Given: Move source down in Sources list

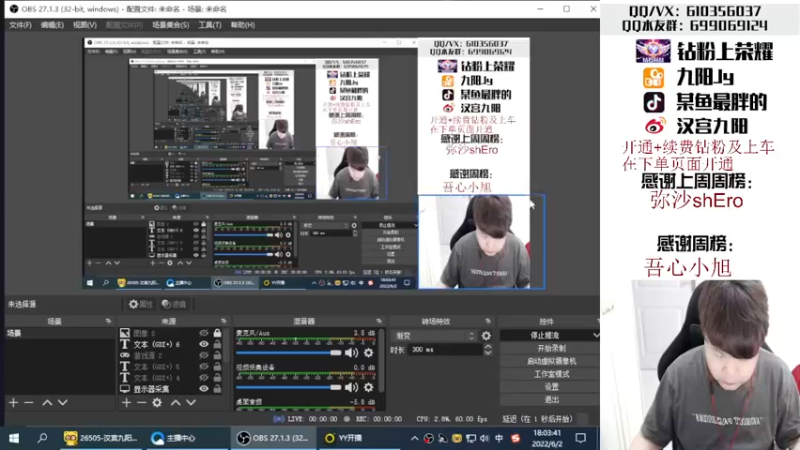Looking at the screenshot, I should pos(191,403).
